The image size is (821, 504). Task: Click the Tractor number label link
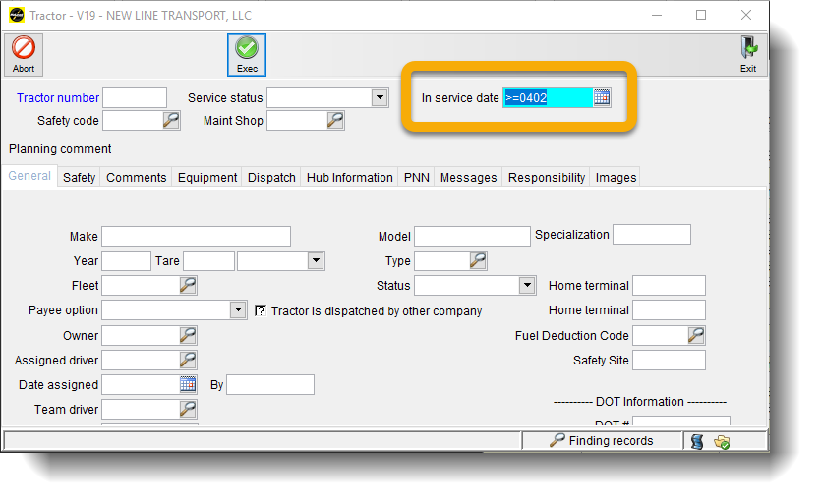click(x=58, y=98)
